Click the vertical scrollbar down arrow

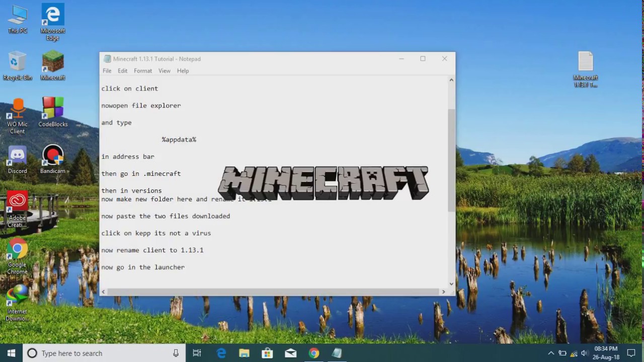(x=451, y=284)
